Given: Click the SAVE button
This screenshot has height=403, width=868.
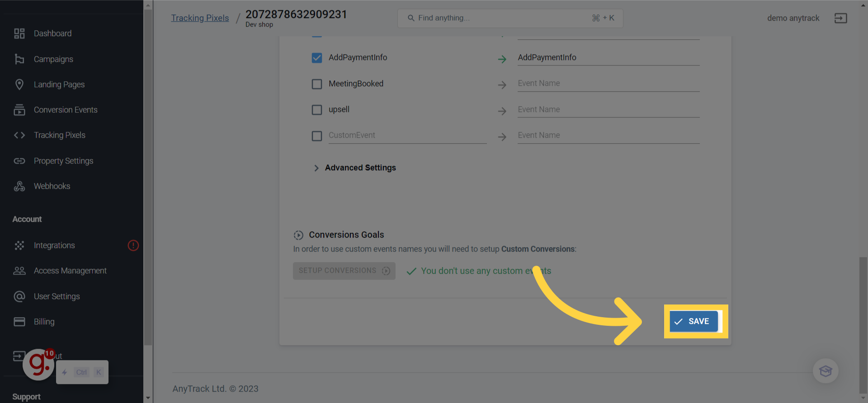Looking at the screenshot, I should pos(694,321).
